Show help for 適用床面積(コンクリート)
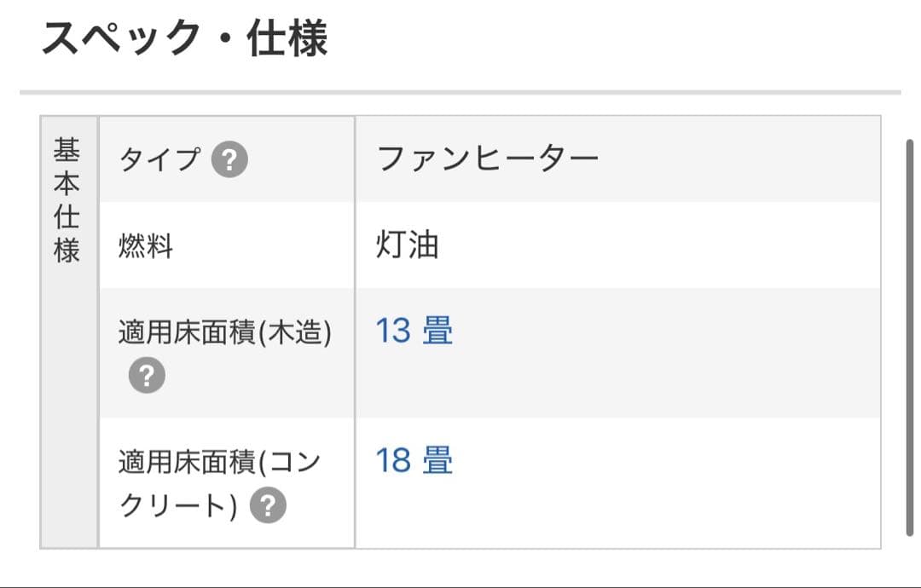The height and width of the screenshot is (588, 921). point(268,507)
